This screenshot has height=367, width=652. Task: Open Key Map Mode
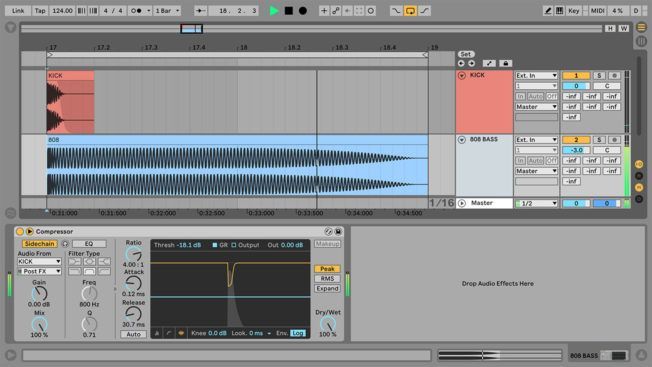[x=573, y=11]
